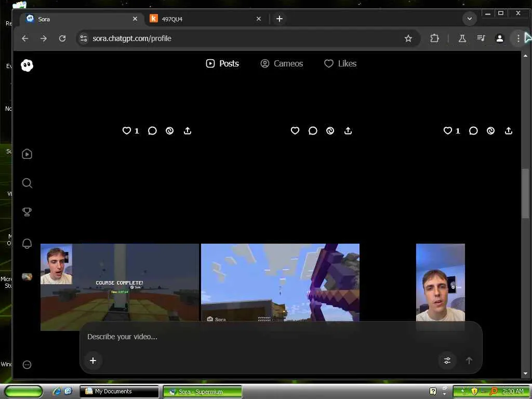532x399 pixels.
Task: Like the rightmost post with 1 like
Action: tap(448, 130)
